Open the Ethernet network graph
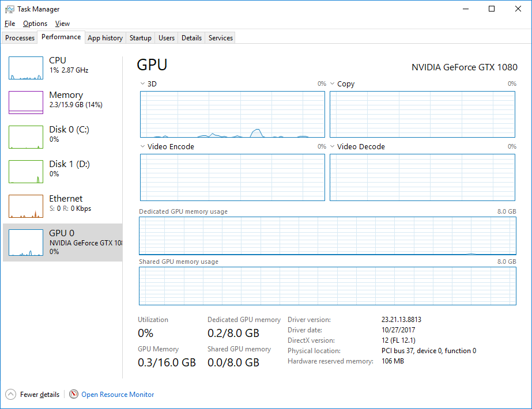The image size is (532, 409). click(x=63, y=204)
